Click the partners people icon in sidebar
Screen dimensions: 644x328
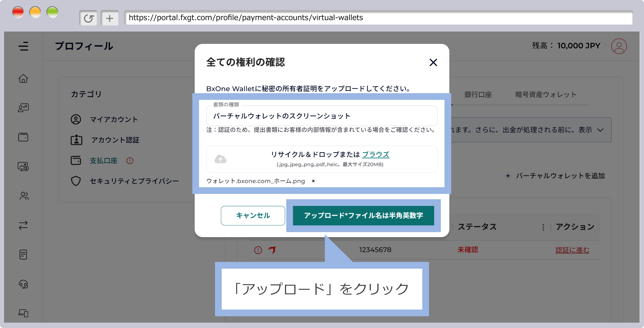point(23,196)
